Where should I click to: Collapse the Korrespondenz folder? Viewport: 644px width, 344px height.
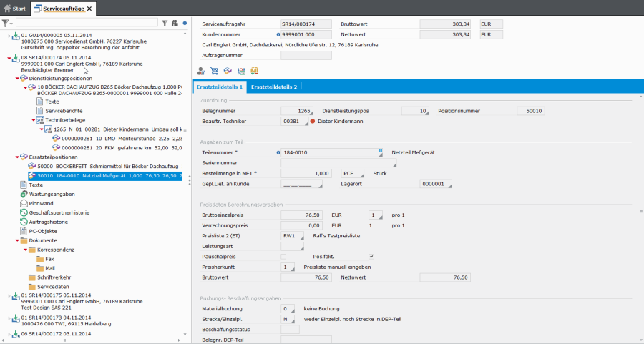(x=25, y=250)
